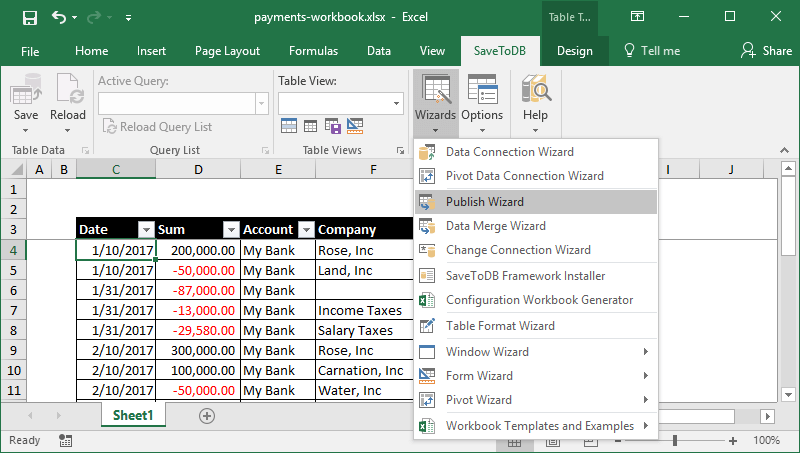Choose Data Merge Wizard

536,226
